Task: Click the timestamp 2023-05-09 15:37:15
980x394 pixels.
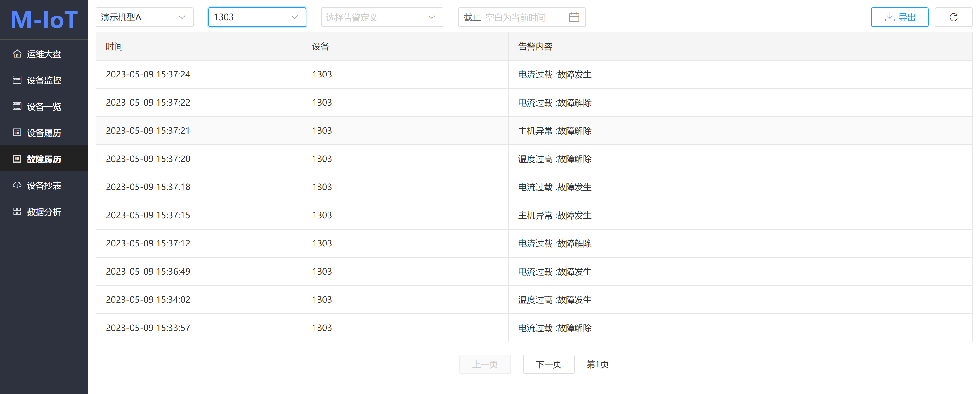Action: 148,215
